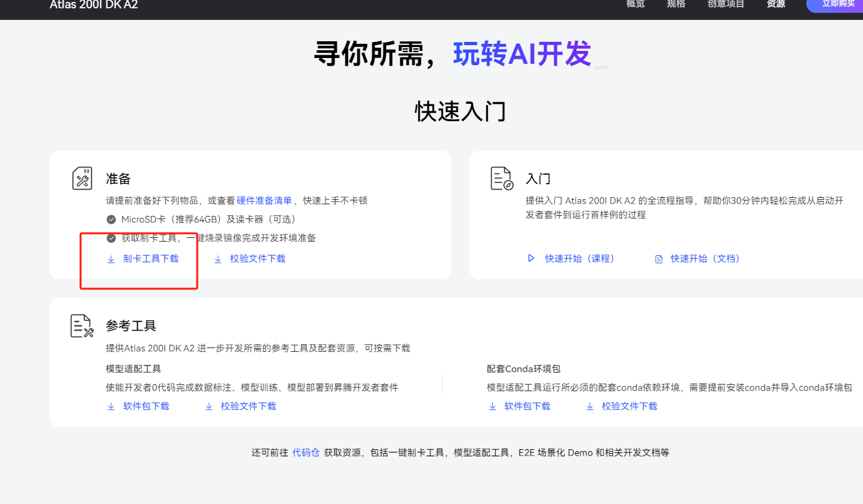This screenshot has width=863, height=504.
Task: Click the 参考工具 card title
Action: point(131,325)
